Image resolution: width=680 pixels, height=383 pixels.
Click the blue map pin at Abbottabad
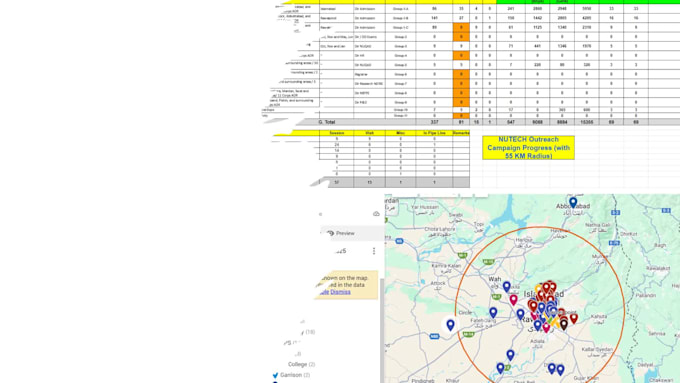click(573, 202)
